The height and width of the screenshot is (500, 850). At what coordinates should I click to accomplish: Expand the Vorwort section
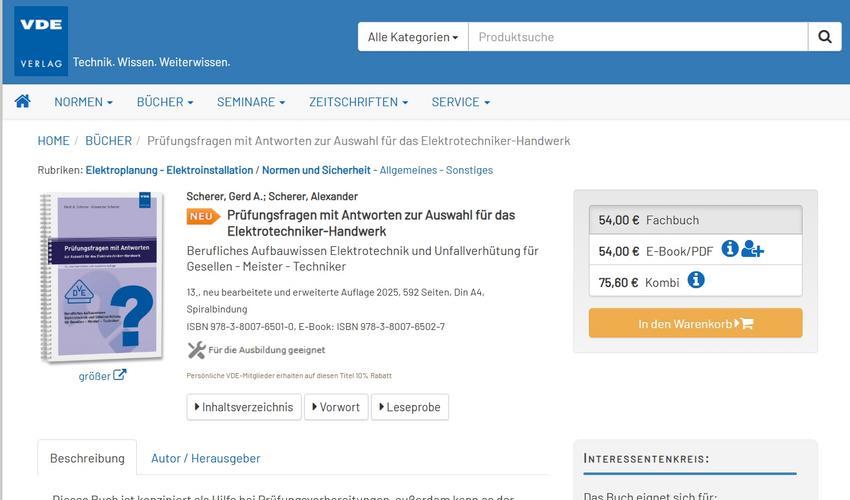click(336, 407)
